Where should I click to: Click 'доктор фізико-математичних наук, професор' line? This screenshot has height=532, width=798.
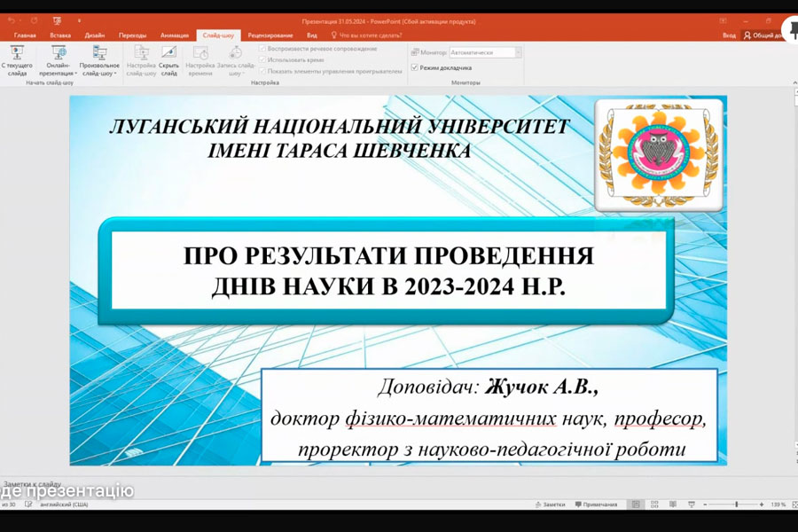point(488,419)
